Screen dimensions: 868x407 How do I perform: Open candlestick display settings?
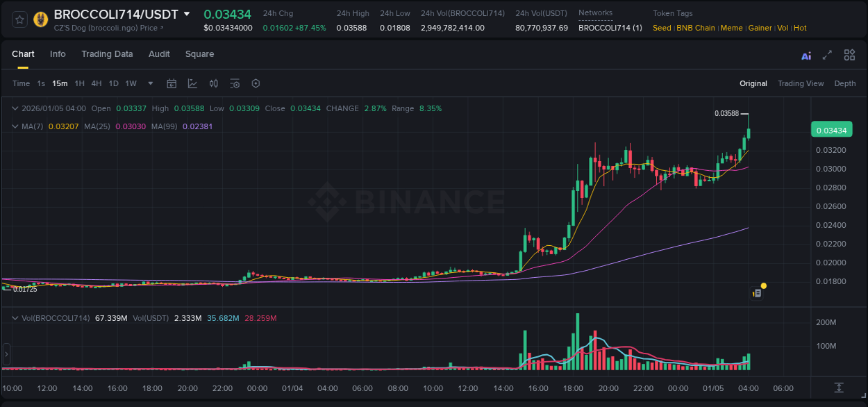tap(213, 83)
